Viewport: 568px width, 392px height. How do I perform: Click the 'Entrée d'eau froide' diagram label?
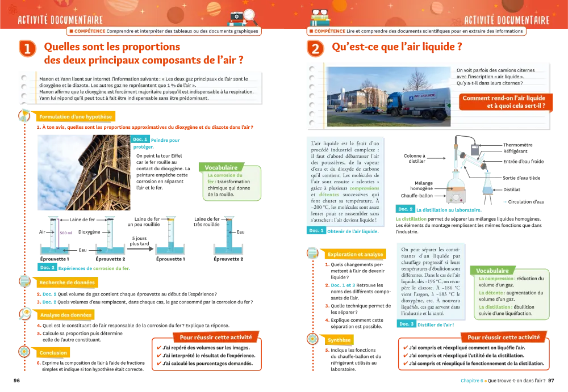[x=523, y=162]
